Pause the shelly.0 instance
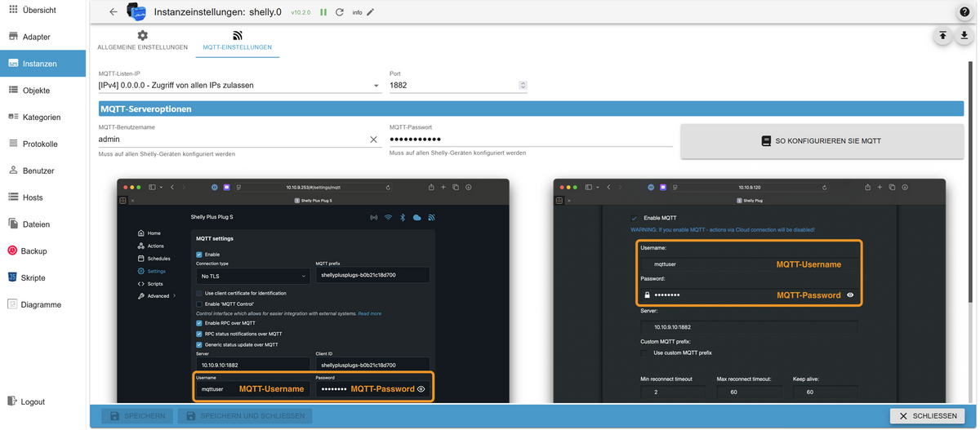 click(x=323, y=12)
